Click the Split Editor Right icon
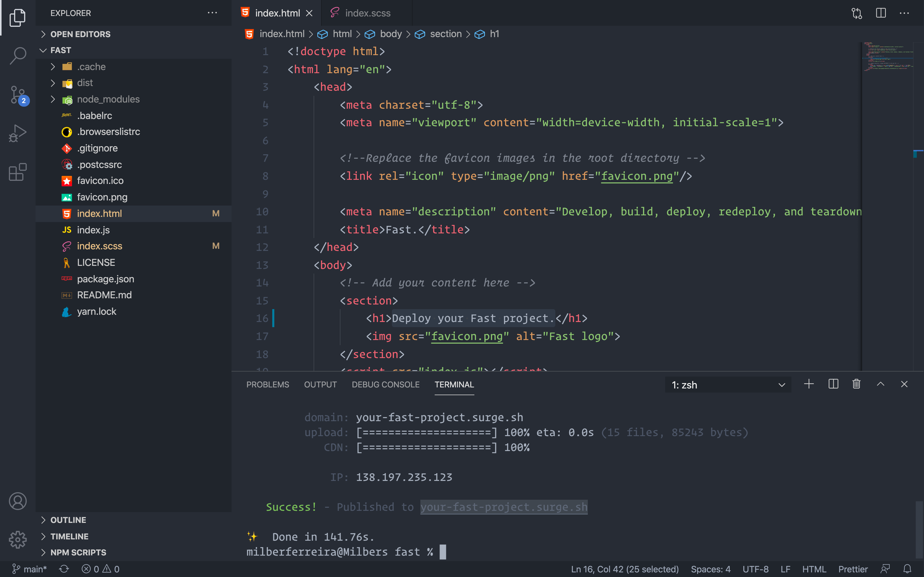 tap(880, 13)
